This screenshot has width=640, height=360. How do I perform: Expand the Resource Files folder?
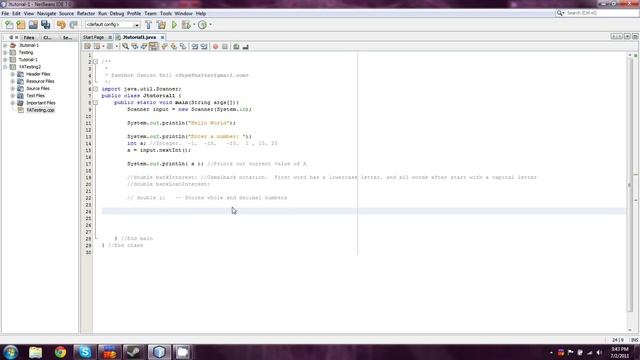click(13, 81)
